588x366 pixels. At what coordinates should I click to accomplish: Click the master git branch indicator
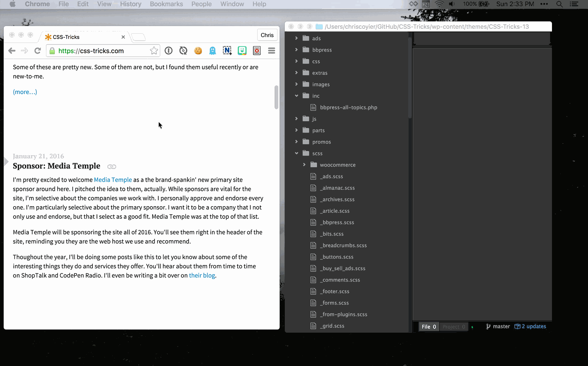click(498, 327)
